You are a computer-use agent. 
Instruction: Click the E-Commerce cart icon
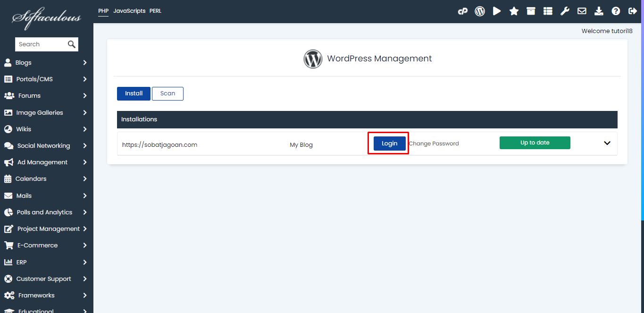(x=8, y=245)
